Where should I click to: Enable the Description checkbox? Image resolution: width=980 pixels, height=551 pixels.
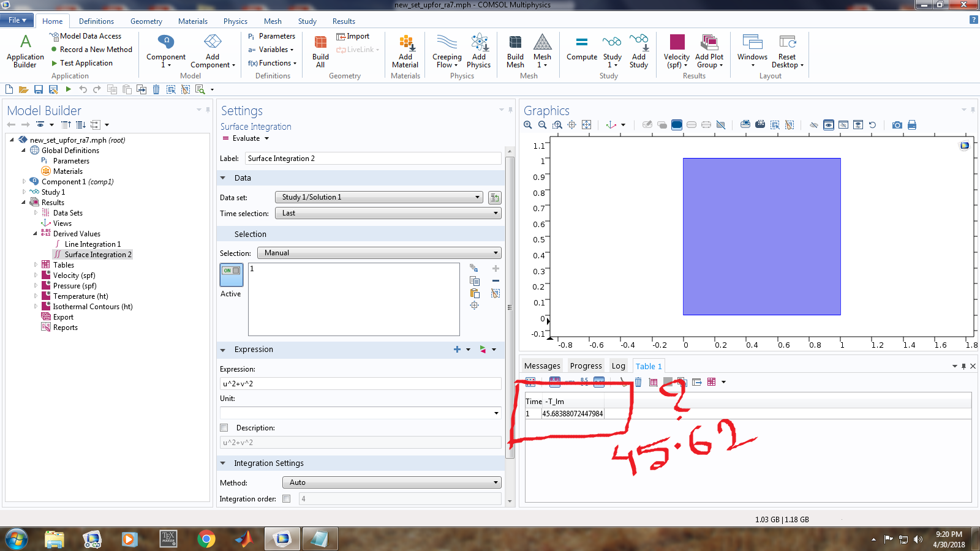224,428
